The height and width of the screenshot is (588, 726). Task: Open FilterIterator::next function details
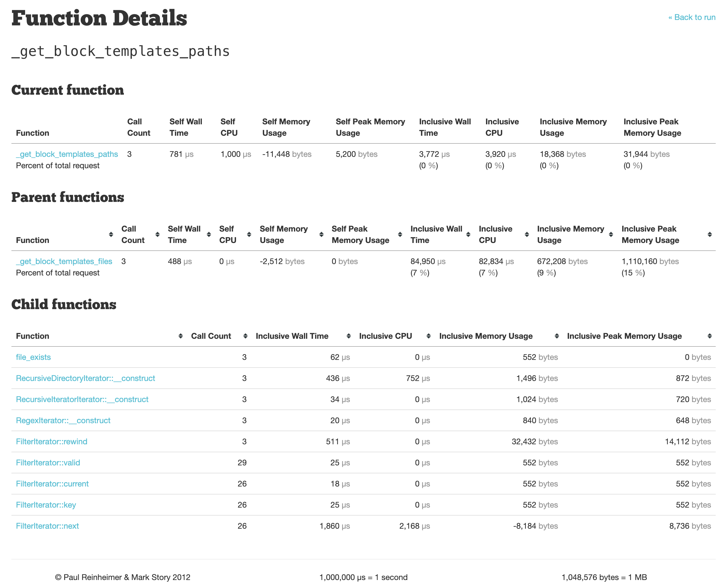47,526
